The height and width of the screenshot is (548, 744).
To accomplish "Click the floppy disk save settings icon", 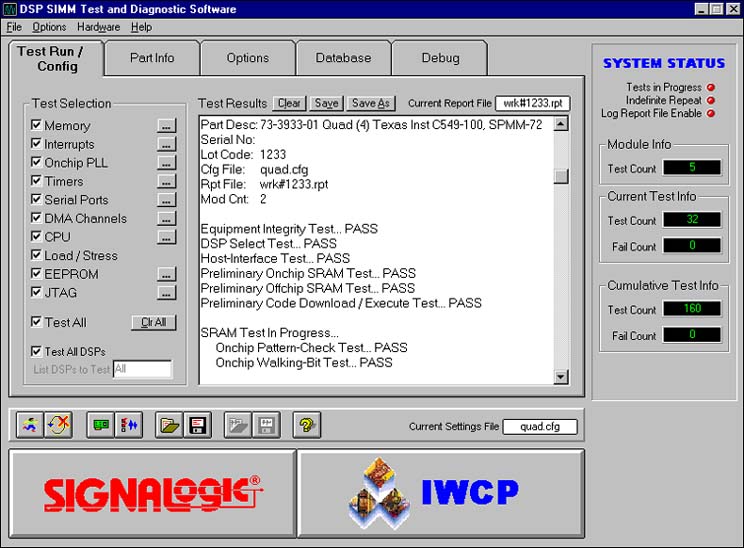I will point(197,425).
